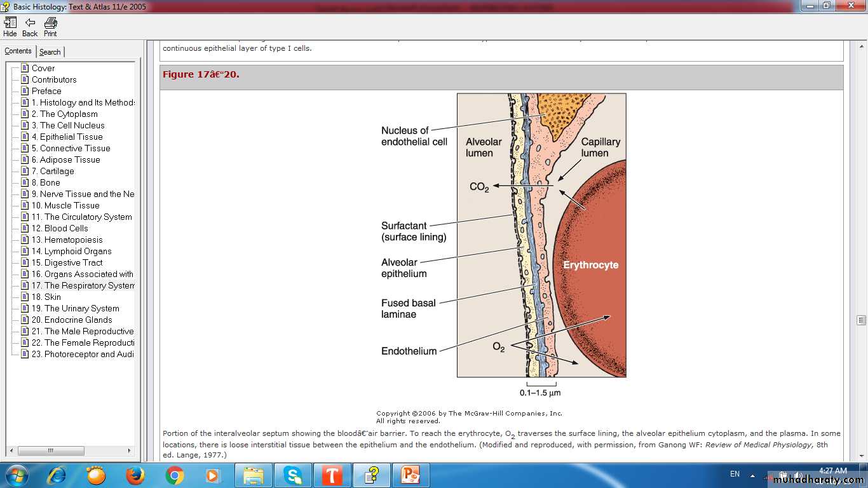The image size is (868, 488).
Task: Open chapter 4 Epithelial Tissue
Action: click(x=71, y=137)
